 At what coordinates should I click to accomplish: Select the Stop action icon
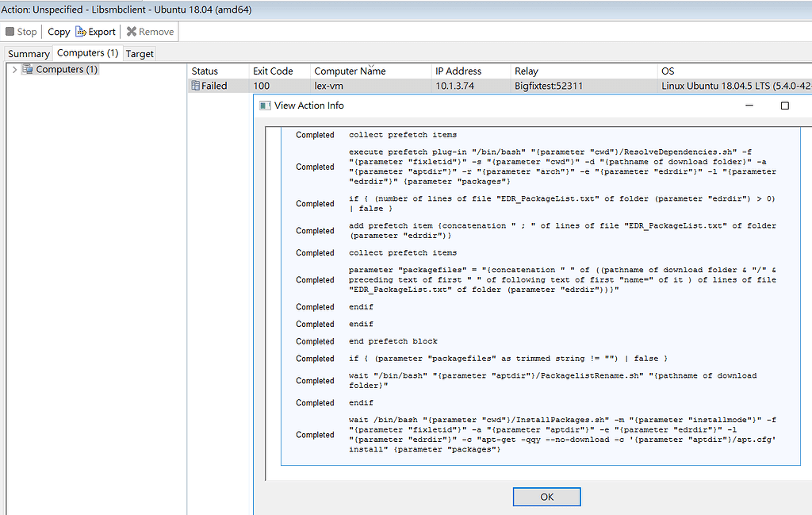tap(10, 32)
